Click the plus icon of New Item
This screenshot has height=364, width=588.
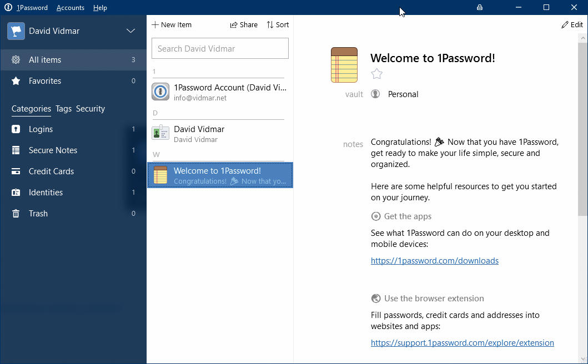click(x=155, y=25)
